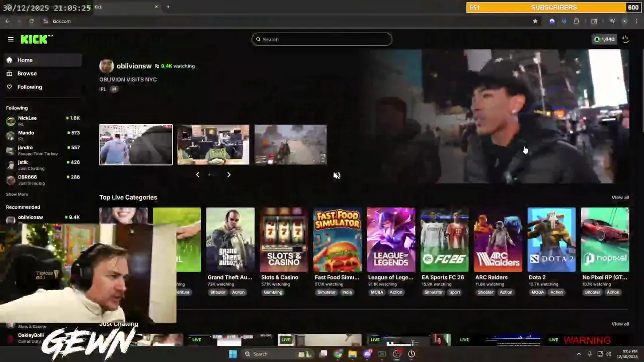Open Chrome from the taskbar

pyautogui.click(x=338, y=354)
